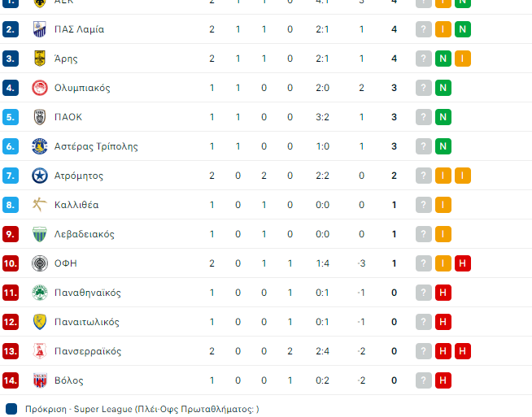The height and width of the screenshot is (417, 532).
Task: Click the Παναθηναϊκός clover logo
Action: click(x=39, y=293)
